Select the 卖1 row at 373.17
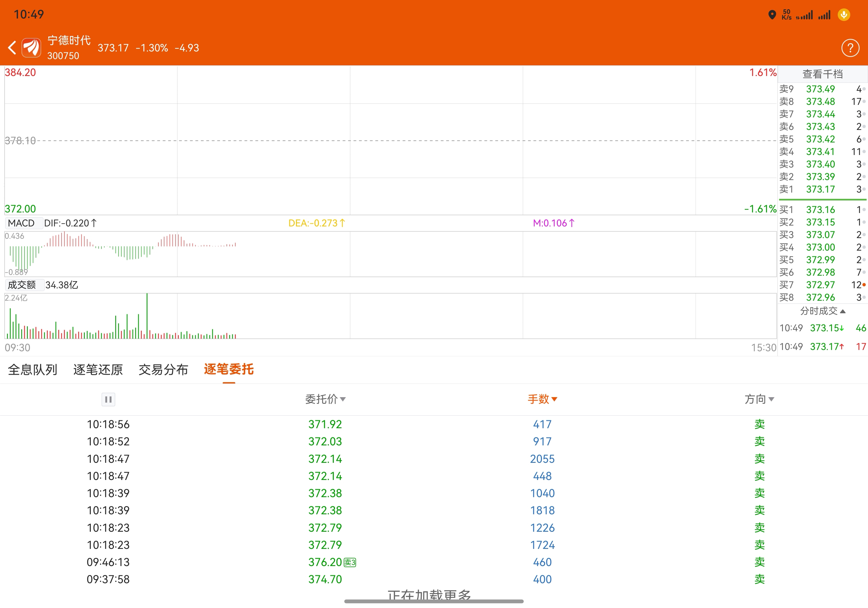This screenshot has width=868, height=608. pos(823,189)
